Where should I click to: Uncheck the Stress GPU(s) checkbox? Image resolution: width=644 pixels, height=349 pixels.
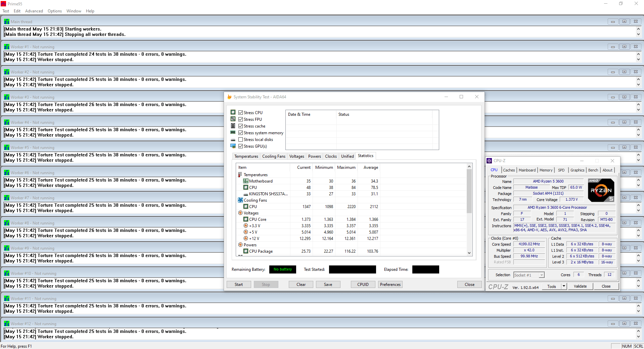240,146
